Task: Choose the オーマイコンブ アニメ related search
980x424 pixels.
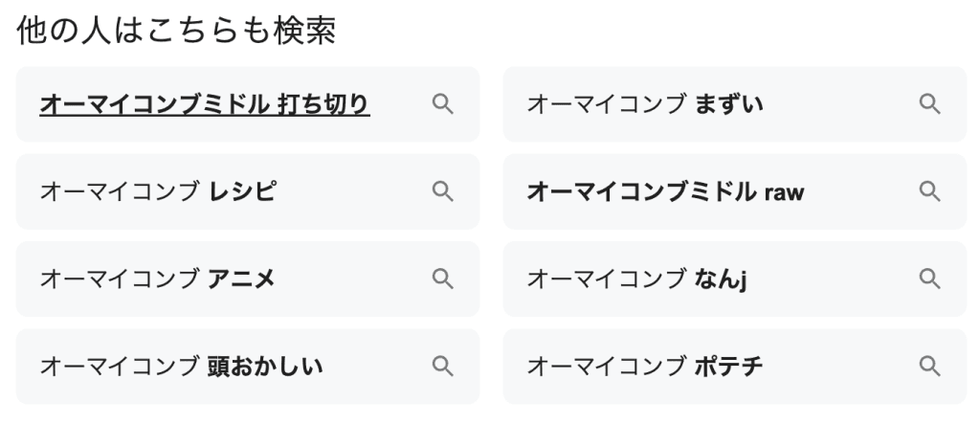Action: pos(158,279)
